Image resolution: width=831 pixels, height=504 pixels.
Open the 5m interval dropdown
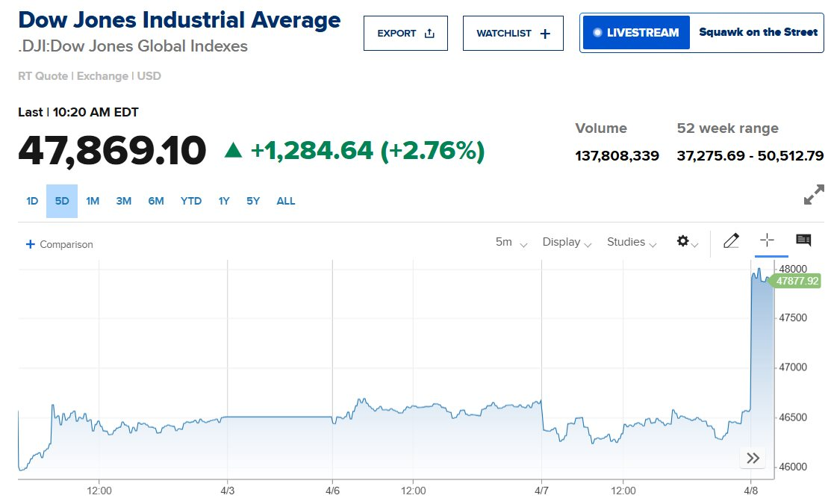coord(511,242)
